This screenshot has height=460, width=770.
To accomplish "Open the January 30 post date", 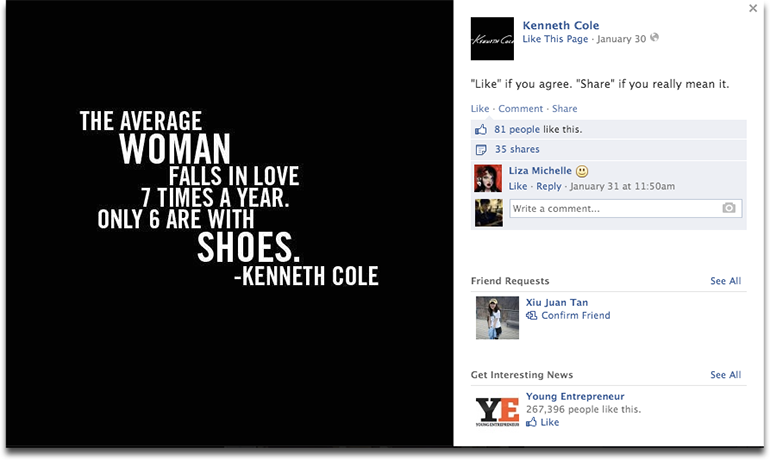I will (621, 39).
